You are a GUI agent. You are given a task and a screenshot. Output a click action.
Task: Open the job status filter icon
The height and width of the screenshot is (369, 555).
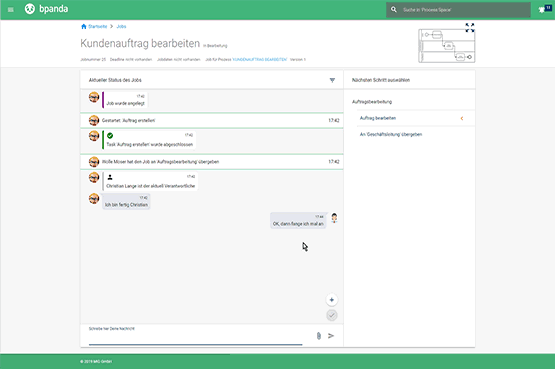[x=332, y=80]
